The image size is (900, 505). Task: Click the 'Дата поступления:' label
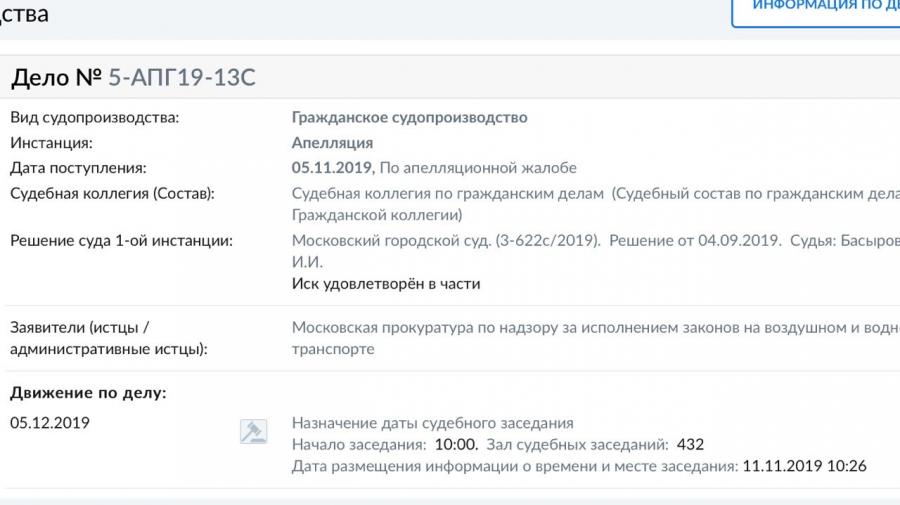pos(78,168)
